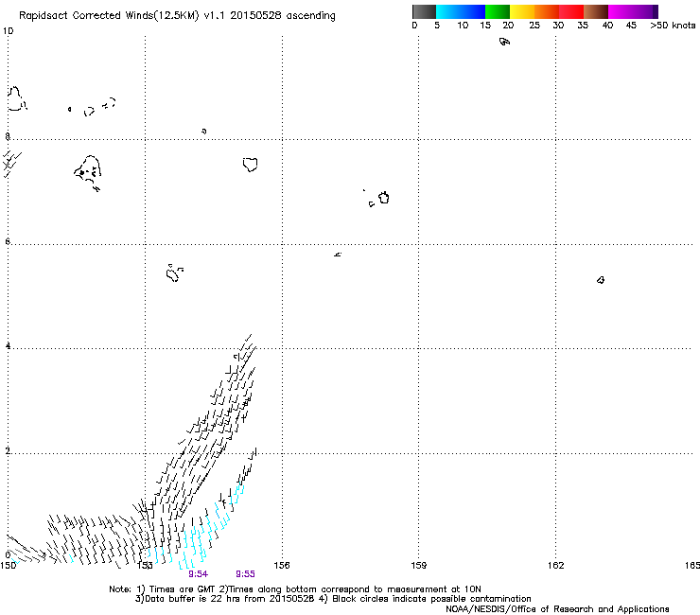Click the orange 25-30 knots legend color
This screenshot has width=700, height=615.
[547, 11]
